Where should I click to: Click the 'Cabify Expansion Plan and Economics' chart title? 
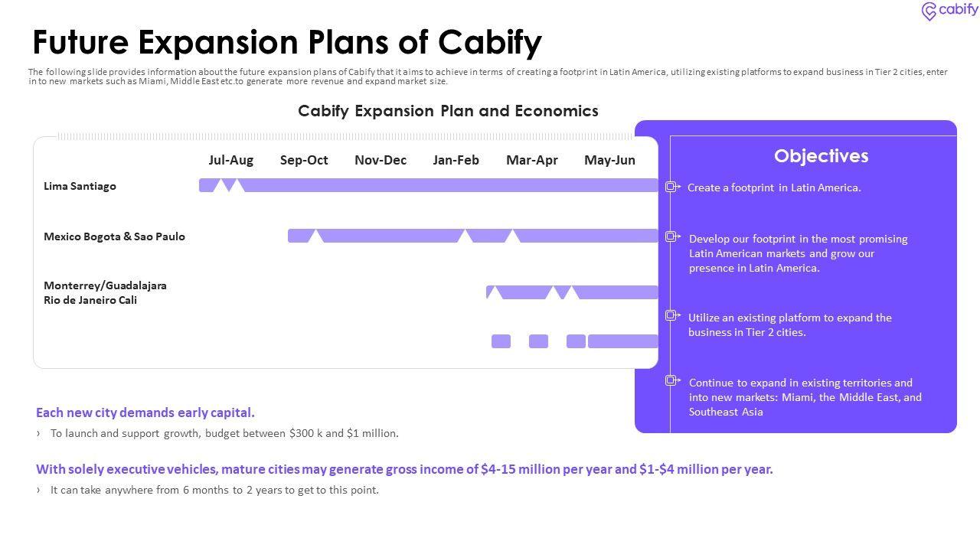click(x=448, y=111)
